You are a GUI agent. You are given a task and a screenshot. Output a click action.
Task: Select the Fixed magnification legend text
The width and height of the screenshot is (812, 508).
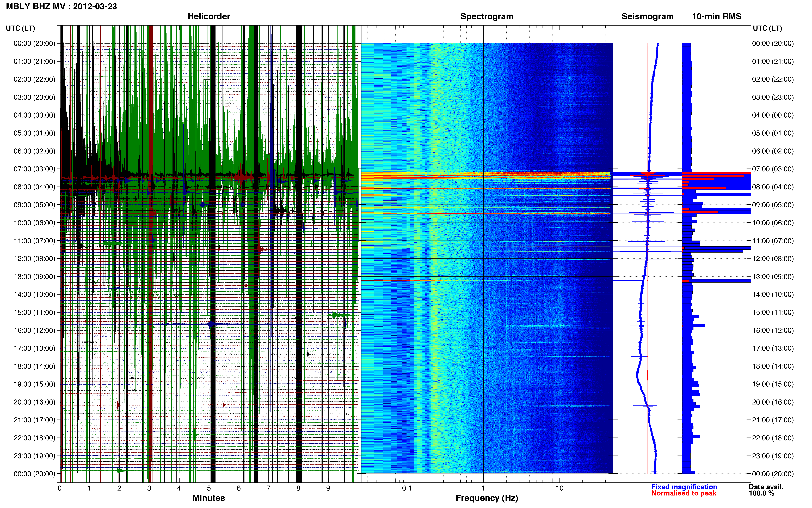pos(684,487)
